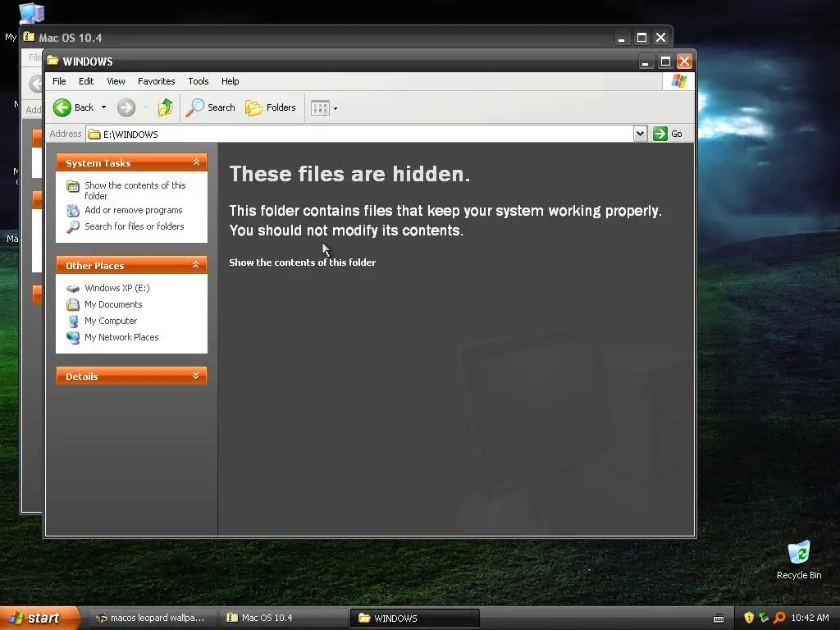Maximize the Mac OS 10.4 window
The width and height of the screenshot is (840, 630).
[641, 38]
